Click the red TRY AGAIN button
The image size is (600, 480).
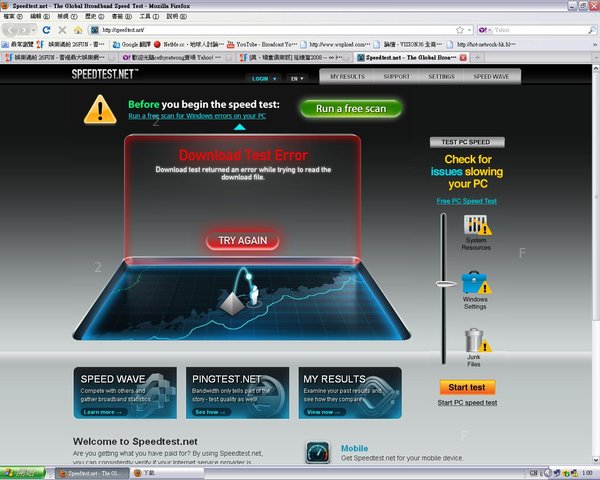pos(243,240)
